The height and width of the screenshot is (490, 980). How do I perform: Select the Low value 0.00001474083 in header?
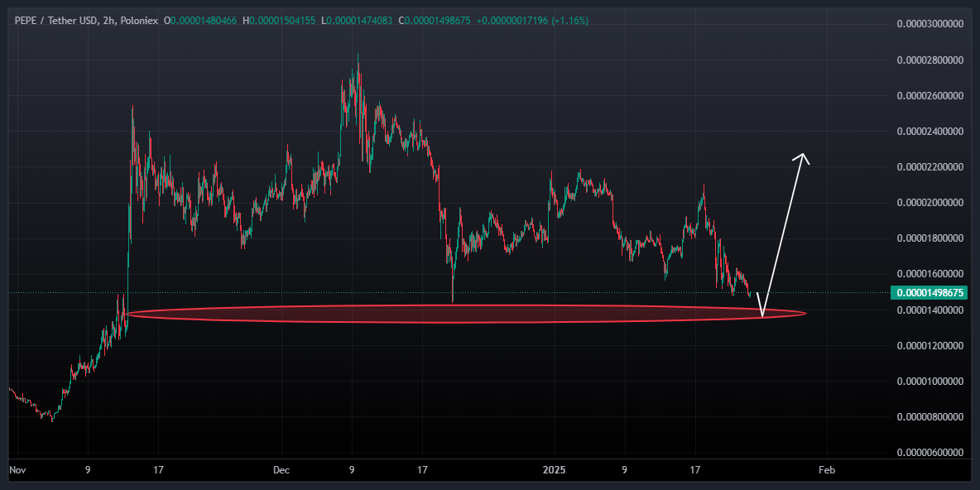point(359,21)
